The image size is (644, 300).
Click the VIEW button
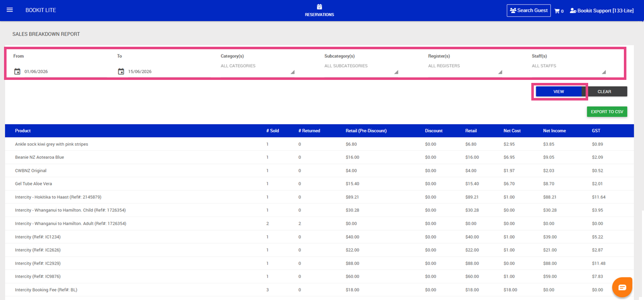tap(558, 91)
